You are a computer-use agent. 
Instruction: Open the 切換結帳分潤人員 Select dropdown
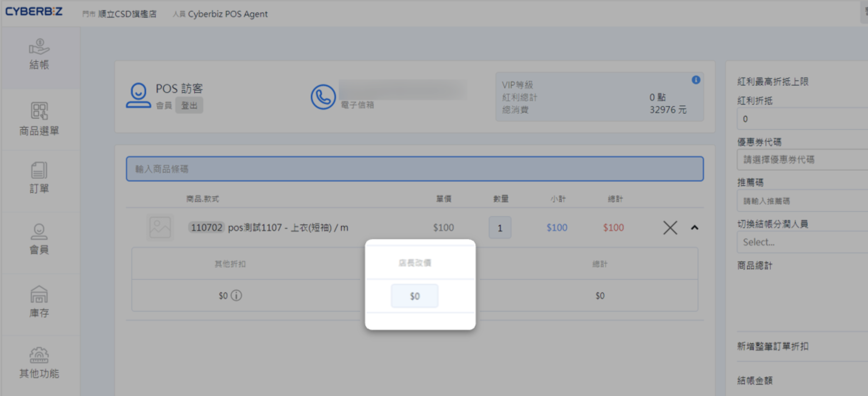pos(802,242)
